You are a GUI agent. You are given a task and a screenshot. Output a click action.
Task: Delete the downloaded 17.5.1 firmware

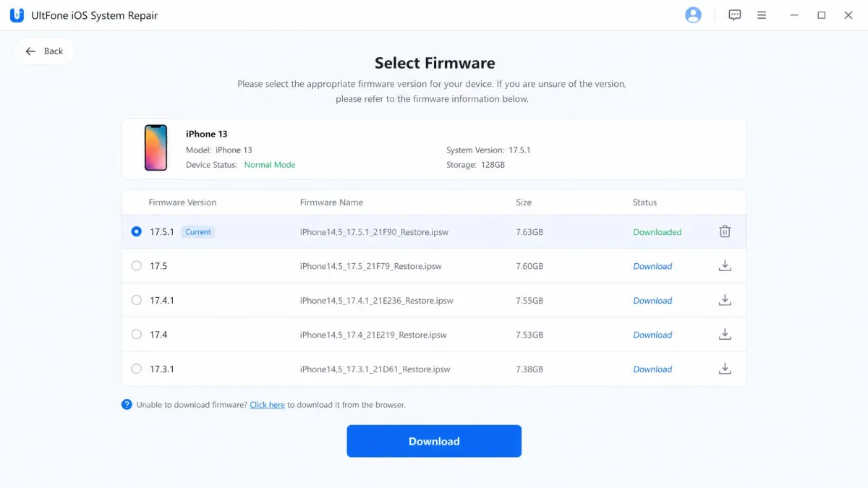[x=725, y=232]
